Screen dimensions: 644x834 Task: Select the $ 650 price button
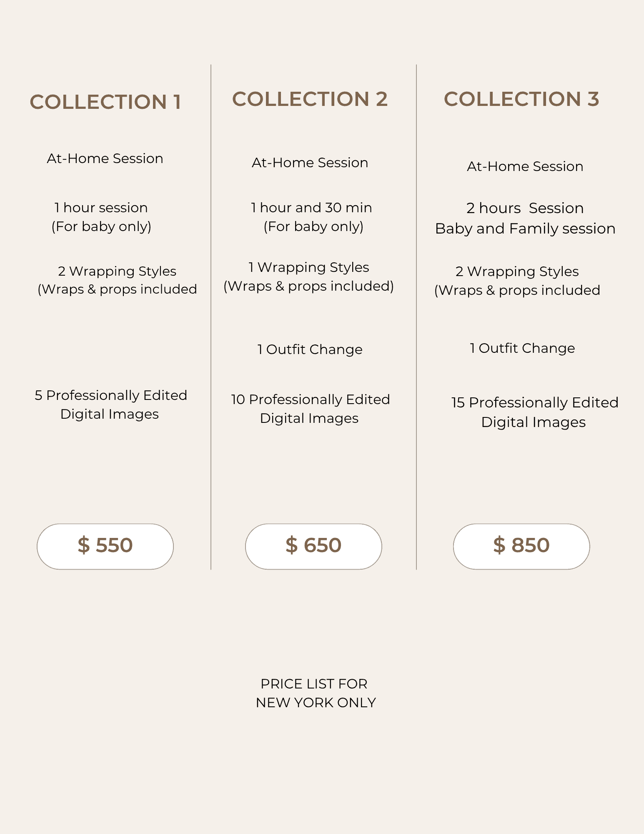(313, 546)
